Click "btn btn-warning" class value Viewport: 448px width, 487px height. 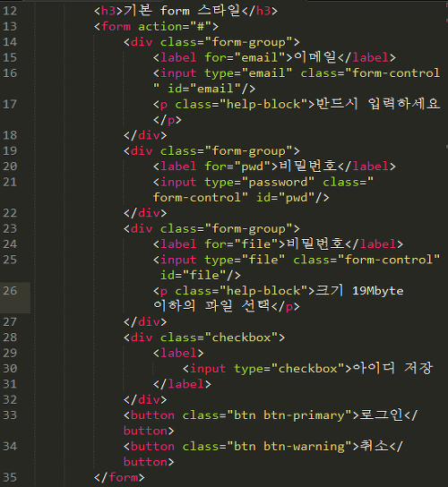pyautogui.click(x=289, y=447)
